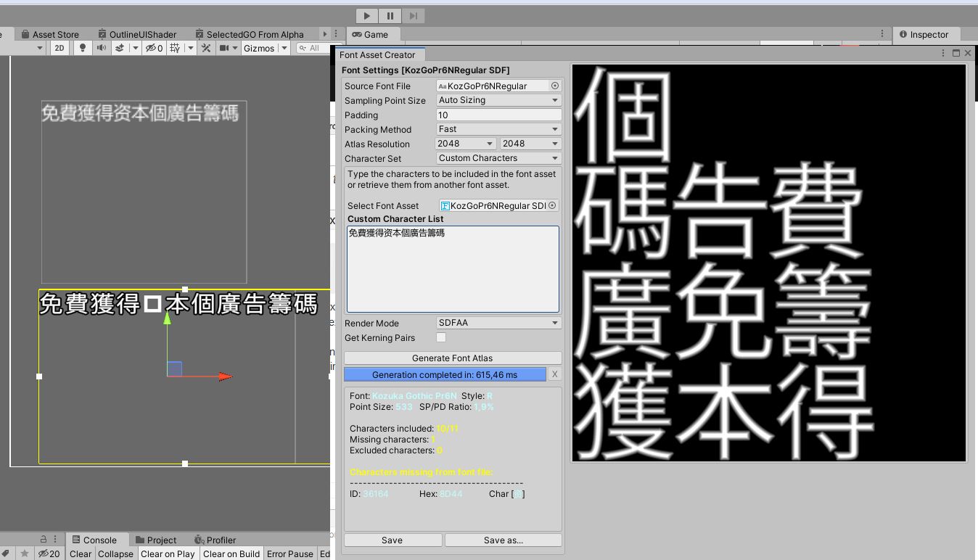Open the Packing Method dropdown
This screenshot has height=560, width=978.
498,129
